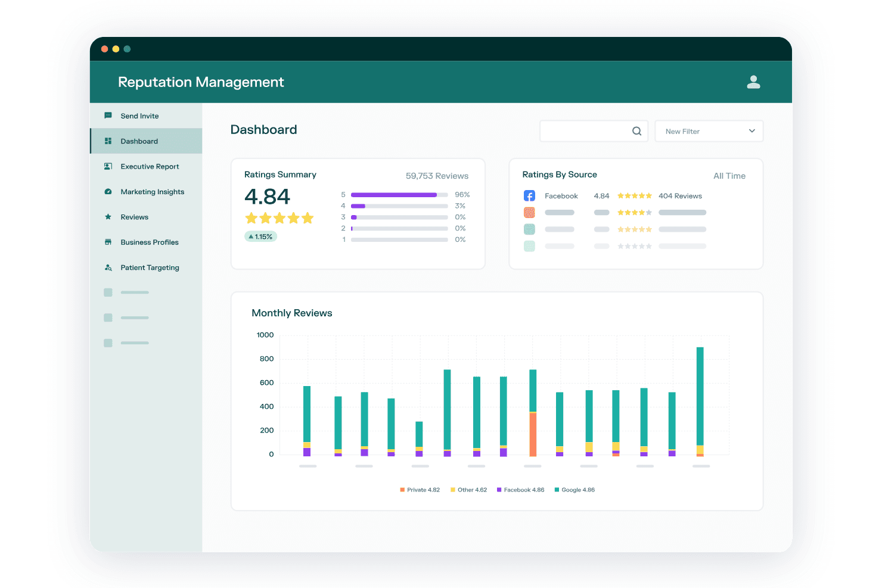The width and height of the screenshot is (882, 588).
Task: Click the large orange Private bar segment
Action: pyautogui.click(x=533, y=434)
